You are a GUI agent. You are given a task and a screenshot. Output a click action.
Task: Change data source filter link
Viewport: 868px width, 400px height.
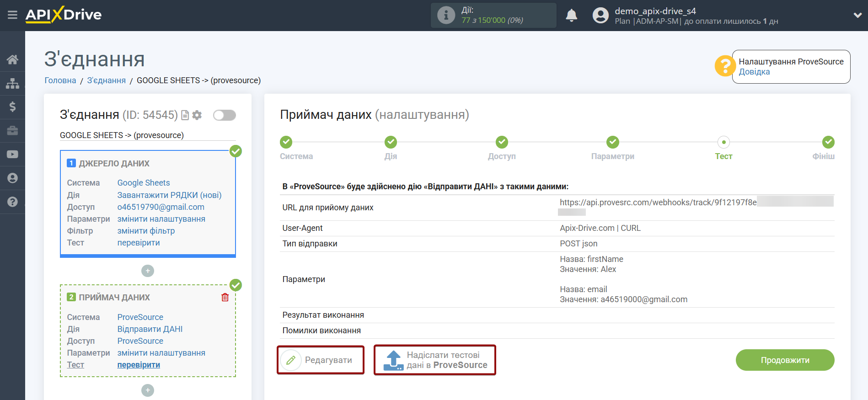pos(146,231)
